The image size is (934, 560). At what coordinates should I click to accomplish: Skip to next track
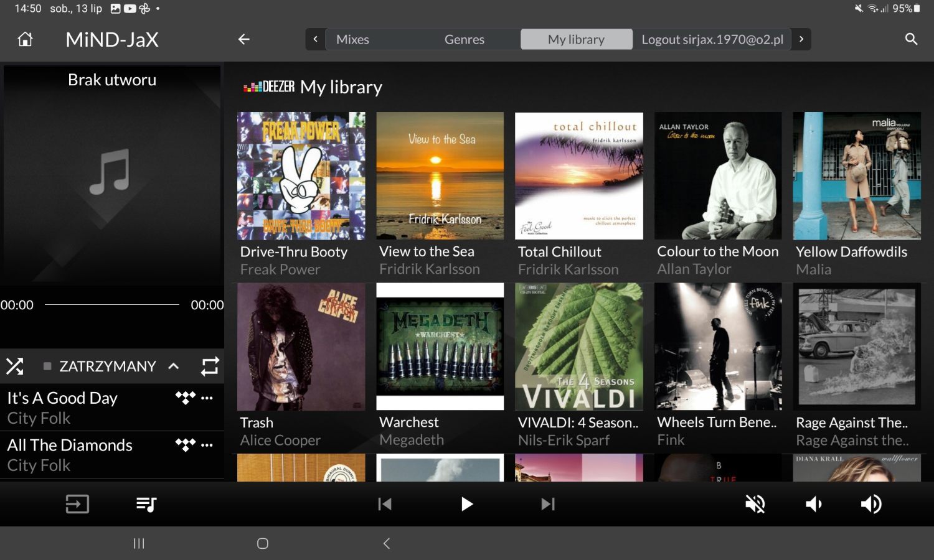(x=548, y=504)
